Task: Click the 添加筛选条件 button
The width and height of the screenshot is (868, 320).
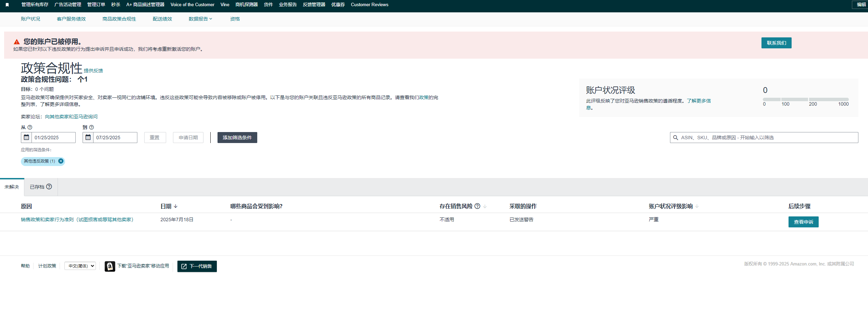Action: click(237, 138)
